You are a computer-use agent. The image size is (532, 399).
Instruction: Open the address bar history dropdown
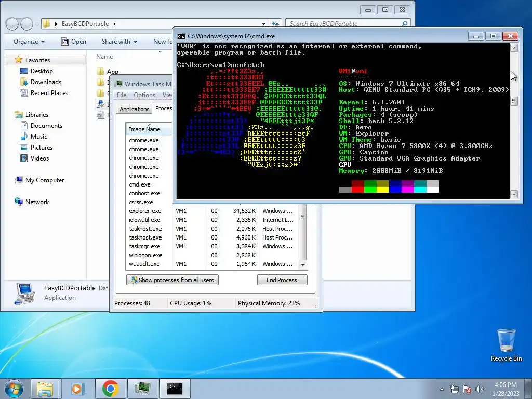tap(263, 24)
